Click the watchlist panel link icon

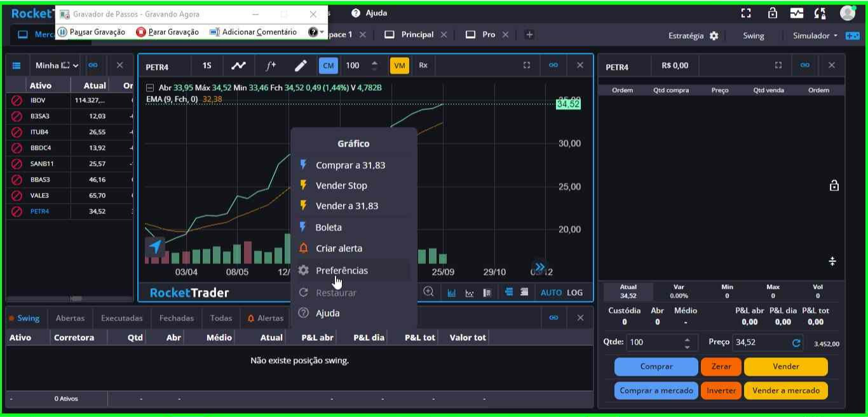pyautogui.click(x=93, y=65)
